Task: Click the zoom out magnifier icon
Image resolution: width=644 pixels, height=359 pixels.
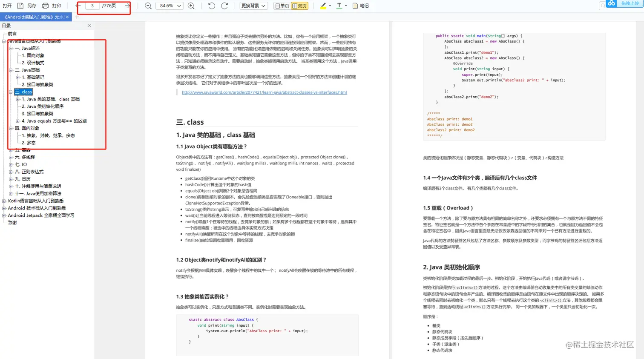Action: pos(148,6)
